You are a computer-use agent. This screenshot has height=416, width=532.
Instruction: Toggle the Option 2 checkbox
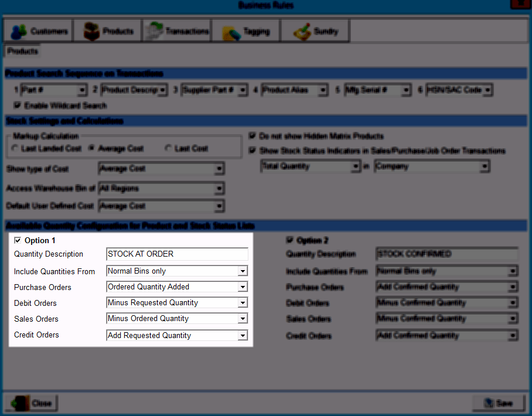[289, 240]
